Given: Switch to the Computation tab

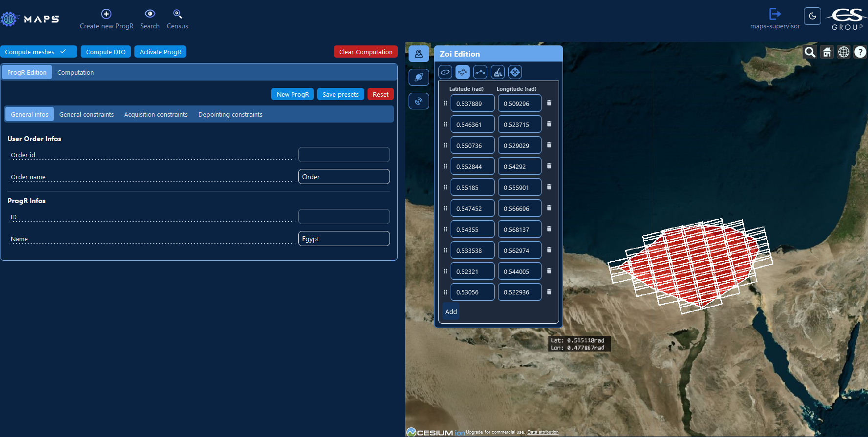Looking at the screenshot, I should [x=75, y=72].
